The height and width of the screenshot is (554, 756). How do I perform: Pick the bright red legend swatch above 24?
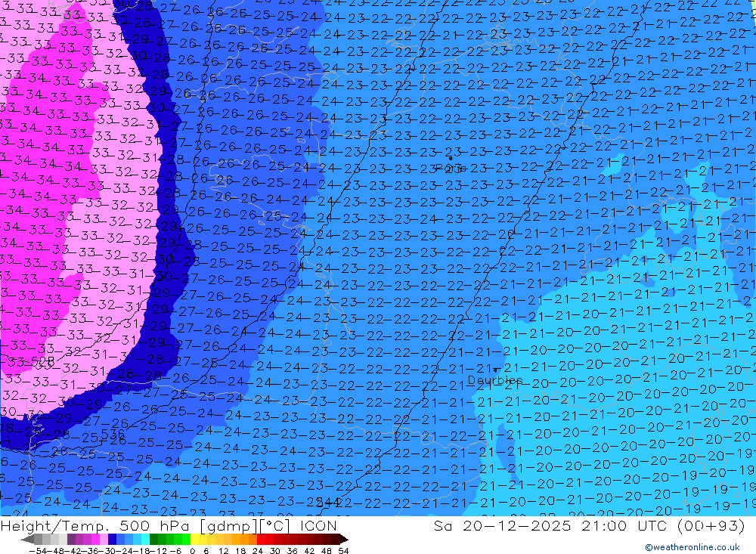(261, 540)
